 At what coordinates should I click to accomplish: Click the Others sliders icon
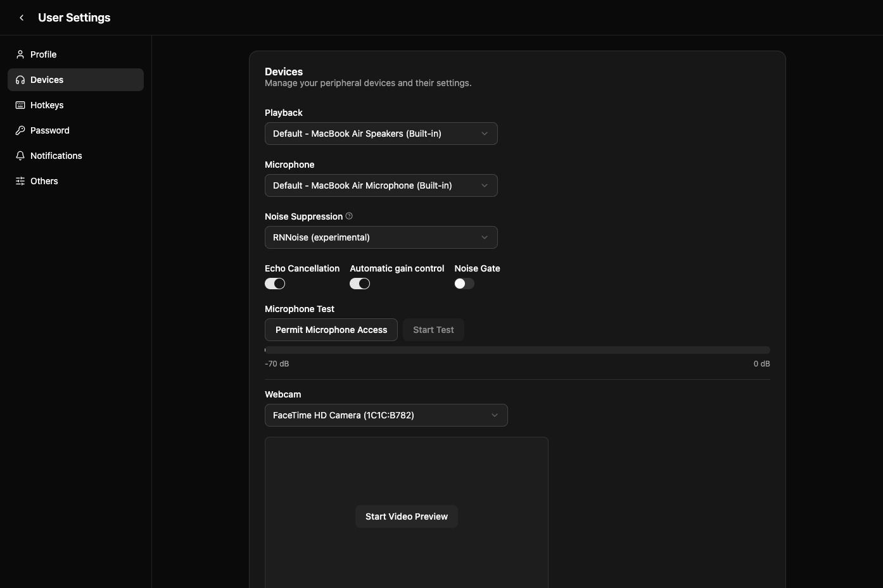click(x=20, y=181)
